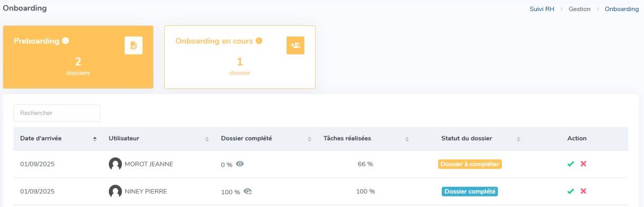Validate MOROT JEANNE's dossier with green check
644x207 pixels.
[x=571, y=164]
